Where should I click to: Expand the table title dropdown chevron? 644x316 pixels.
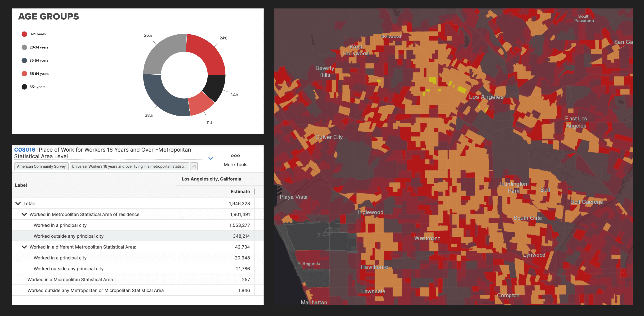tap(211, 158)
